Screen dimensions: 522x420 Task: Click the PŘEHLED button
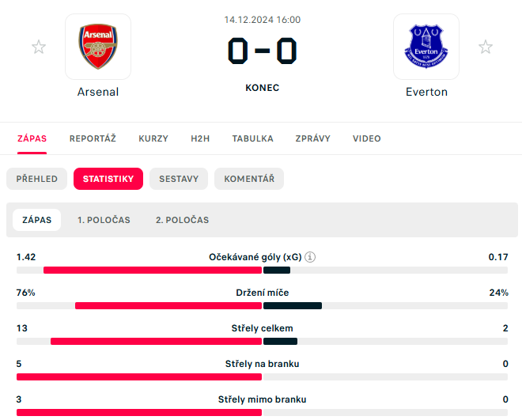(36, 179)
